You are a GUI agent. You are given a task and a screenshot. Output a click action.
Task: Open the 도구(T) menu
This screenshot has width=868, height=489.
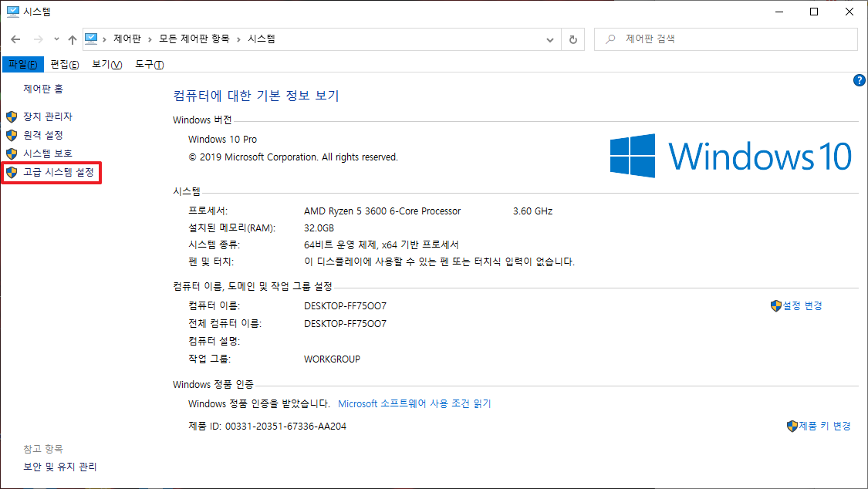click(150, 65)
